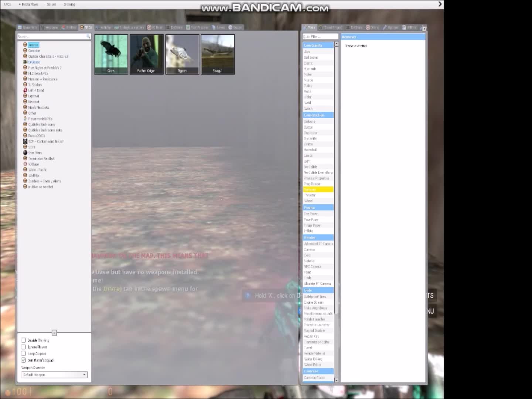Switch to the Spawnlists tab

point(28,27)
